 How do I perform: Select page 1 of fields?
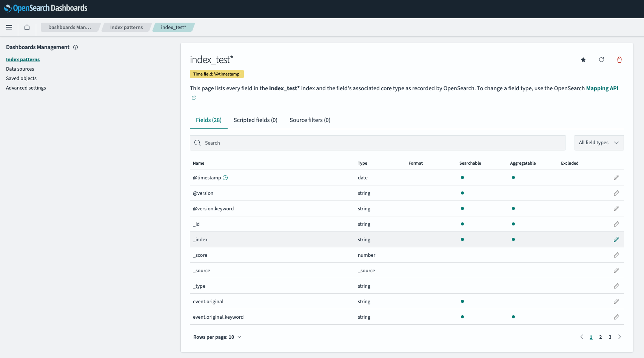591,337
